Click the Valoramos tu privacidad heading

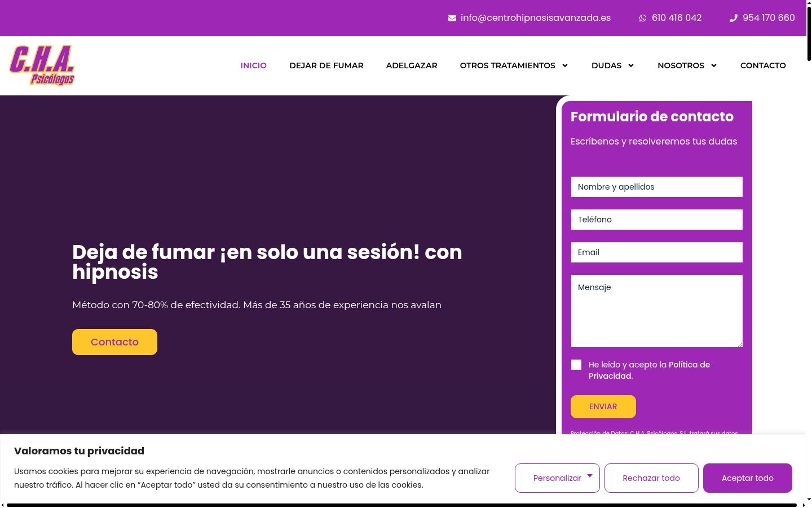(x=79, y=451)
